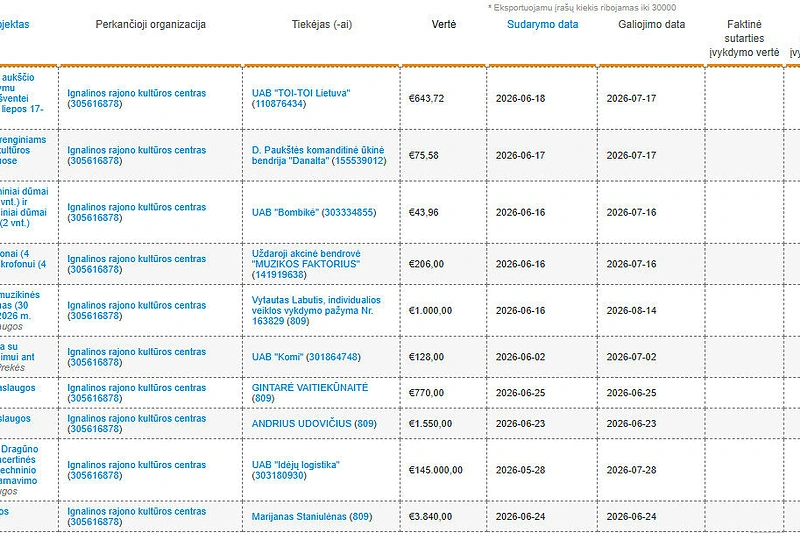
Task: Open Vytautas Labutis supplier link
Action: [316, 311]
